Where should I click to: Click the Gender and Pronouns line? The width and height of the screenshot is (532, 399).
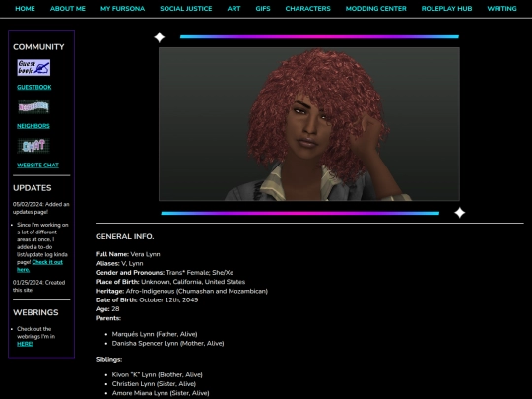click(165, 273)
